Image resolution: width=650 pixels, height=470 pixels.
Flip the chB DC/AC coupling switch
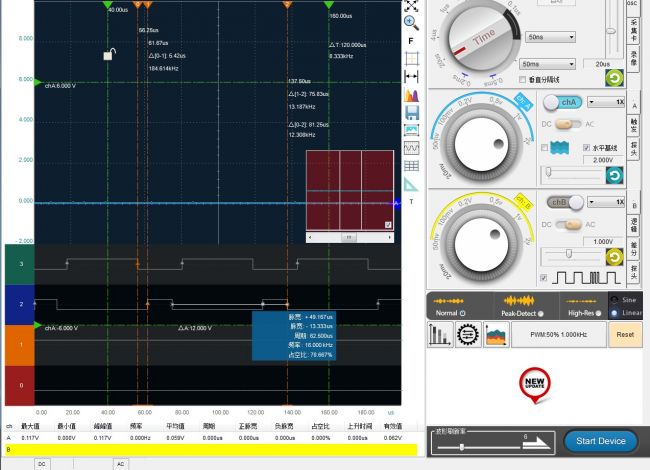(x=568, y=225)
